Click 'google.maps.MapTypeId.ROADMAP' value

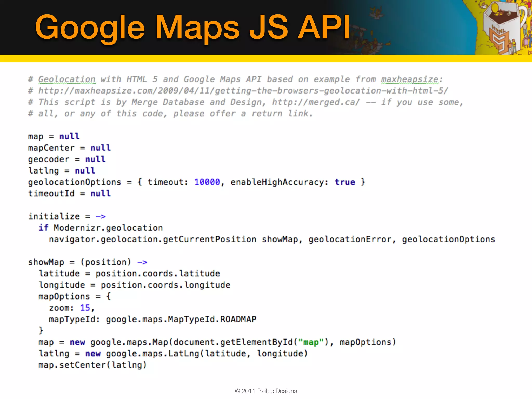click(181, 319)
